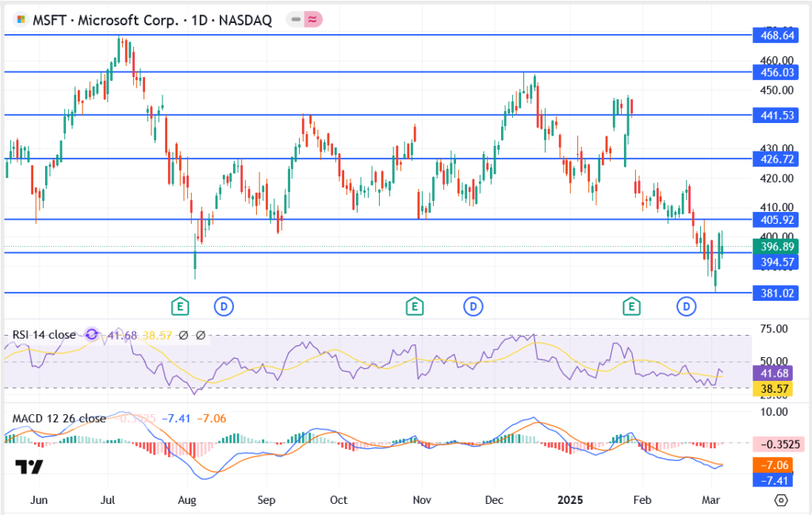Viewport: 812px width, 515px height.
Task: Toggle the gray dash pill in the header
Action: coord(296,19)
